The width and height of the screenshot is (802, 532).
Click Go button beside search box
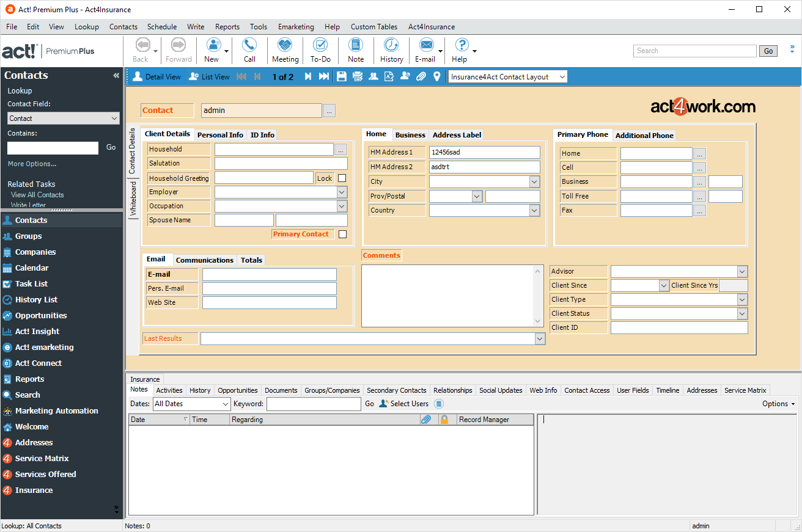point(768,51)
